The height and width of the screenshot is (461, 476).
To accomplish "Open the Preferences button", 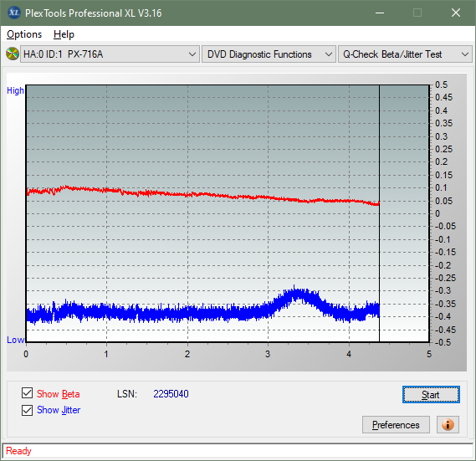I will [396, 424].
